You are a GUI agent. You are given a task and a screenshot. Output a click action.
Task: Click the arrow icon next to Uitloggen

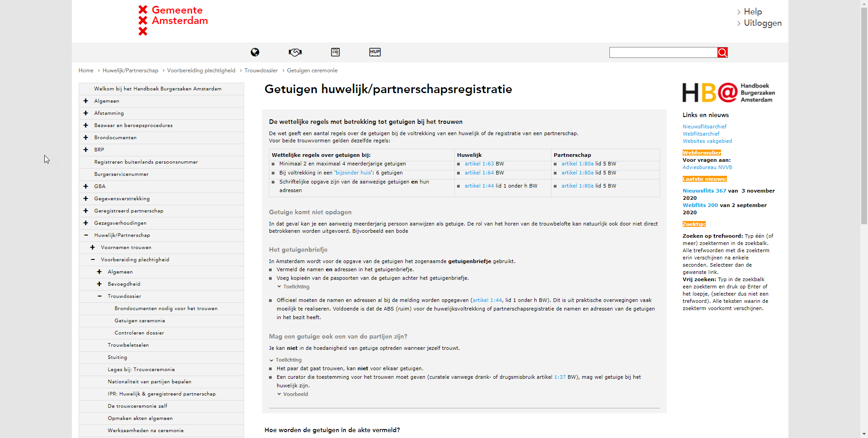pyautogui.click(x=739, y=23)
